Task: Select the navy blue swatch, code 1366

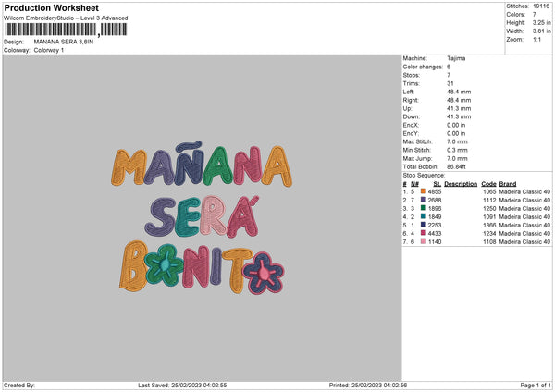Action: [x=424, y=225]
